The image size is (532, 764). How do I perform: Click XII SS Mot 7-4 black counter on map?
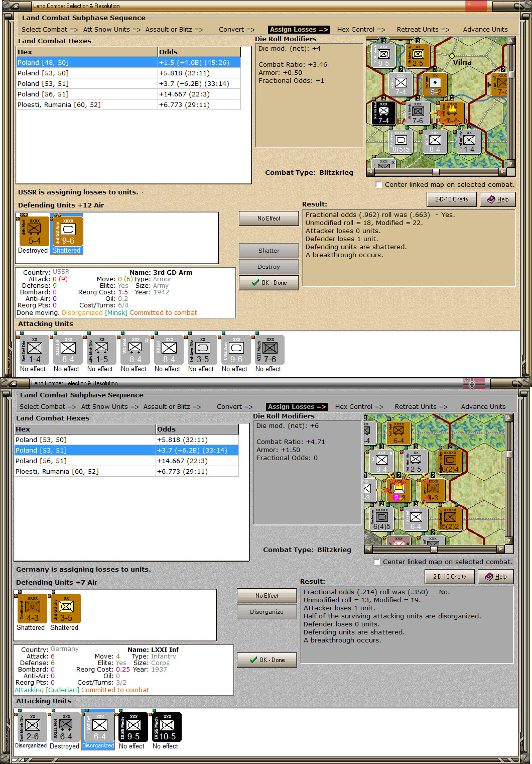coord(383,113)
